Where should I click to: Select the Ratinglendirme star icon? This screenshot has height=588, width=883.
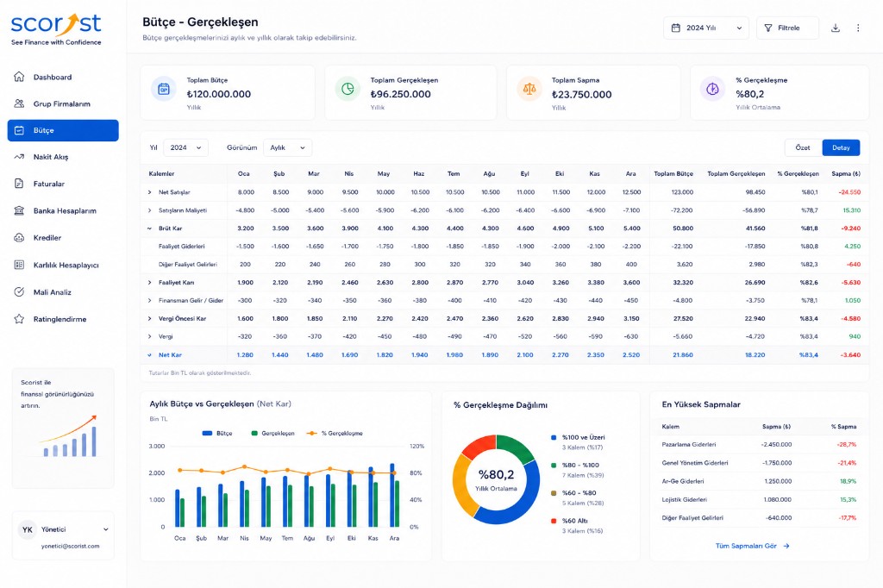[19, 319]
